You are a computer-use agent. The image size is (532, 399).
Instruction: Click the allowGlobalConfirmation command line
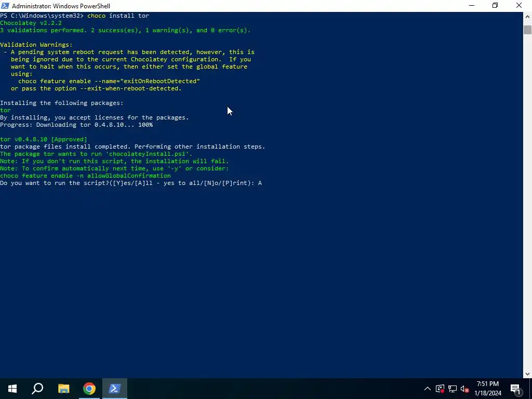tap(86, 176)
